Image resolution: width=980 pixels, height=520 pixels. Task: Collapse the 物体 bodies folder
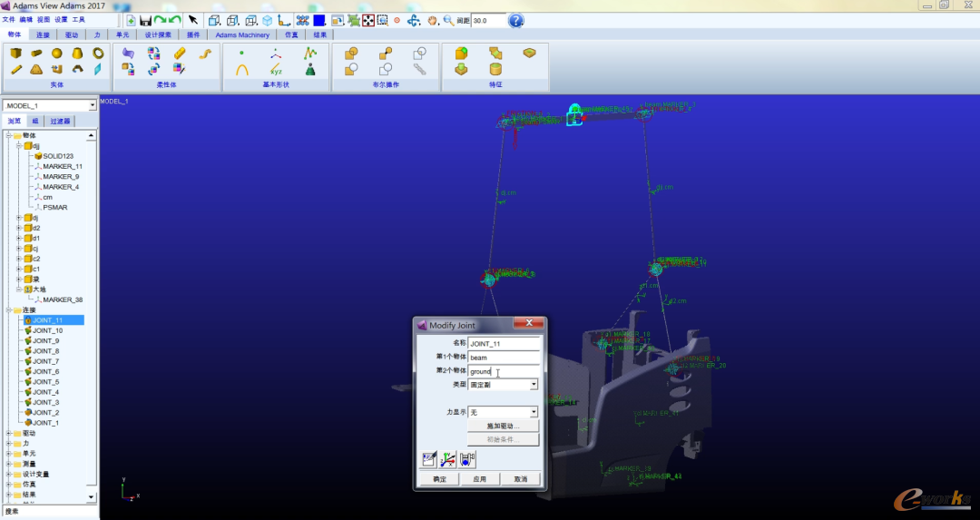[9, 135]
